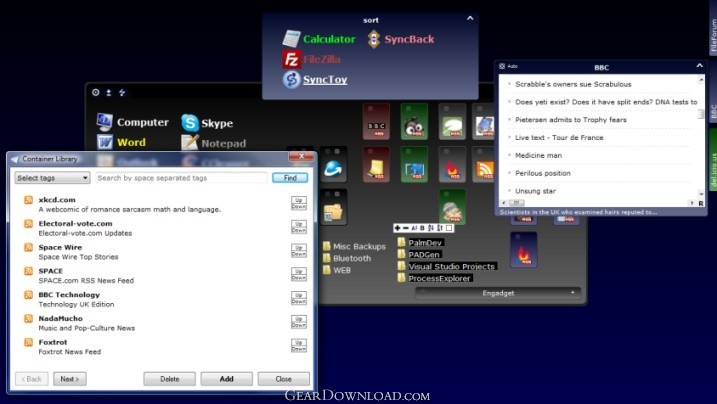
Task: Click the empty square icon in small toolbar
Action: (449, 228)
